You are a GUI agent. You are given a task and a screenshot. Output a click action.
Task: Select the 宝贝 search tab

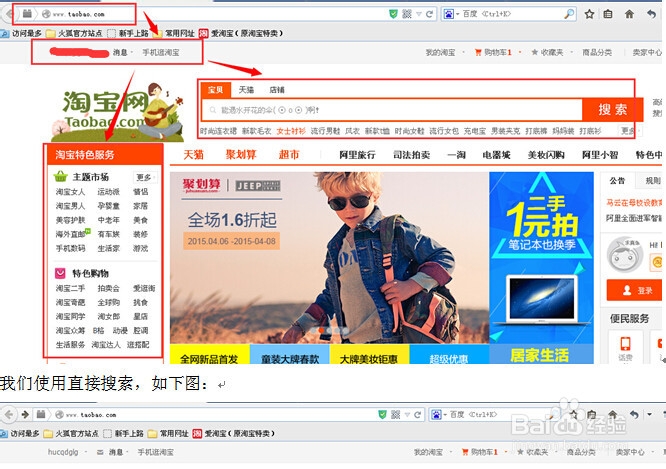coord(215,90)
